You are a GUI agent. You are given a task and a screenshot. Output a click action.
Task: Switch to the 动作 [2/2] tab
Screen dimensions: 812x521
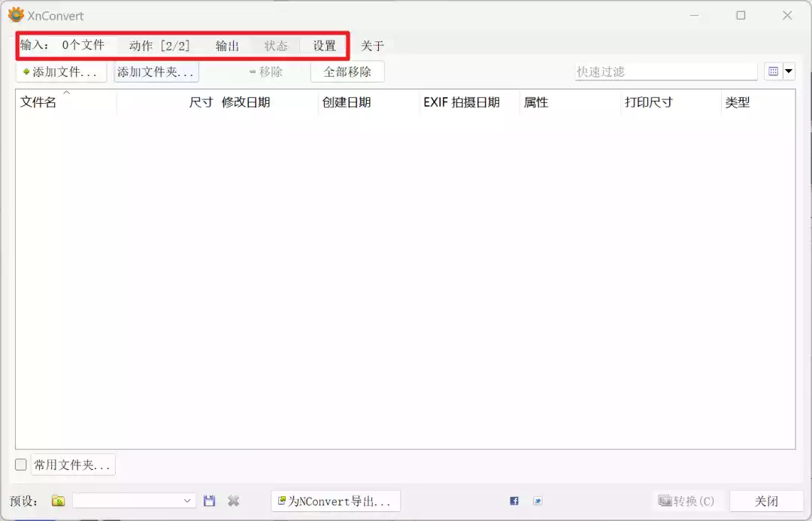pos(159,46)
